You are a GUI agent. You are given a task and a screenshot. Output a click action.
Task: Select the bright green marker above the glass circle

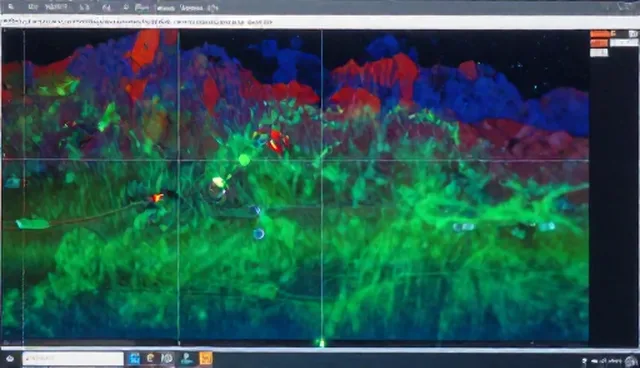(244, 160)
